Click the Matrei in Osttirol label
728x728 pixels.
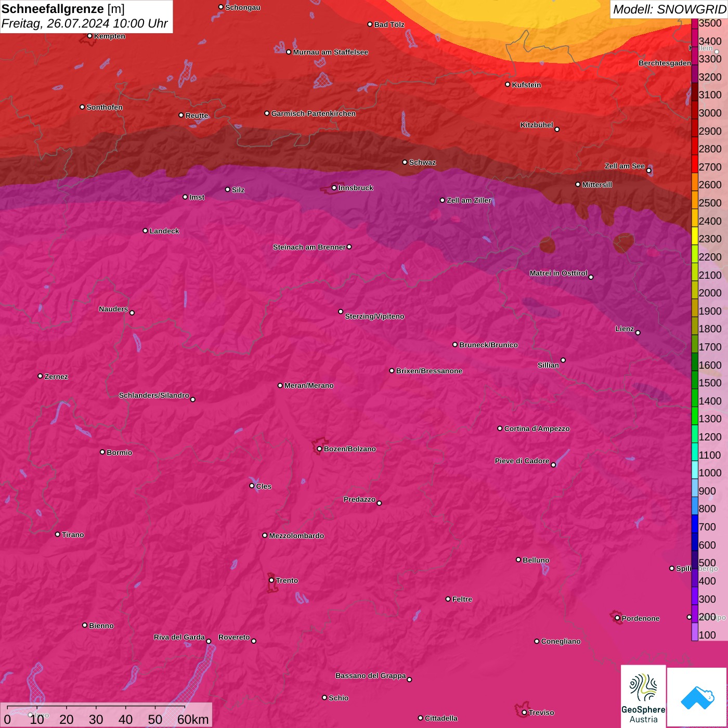[x=558, y=273]
